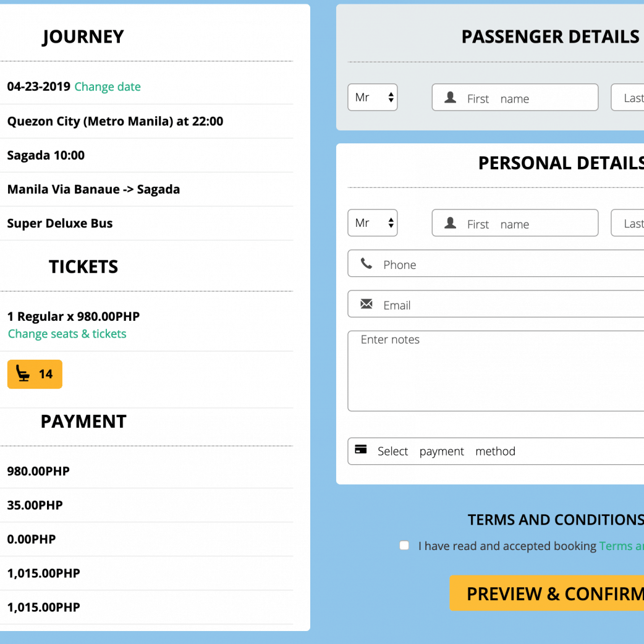Click person icon in Passenger Details first name

(x=451, y=98)
